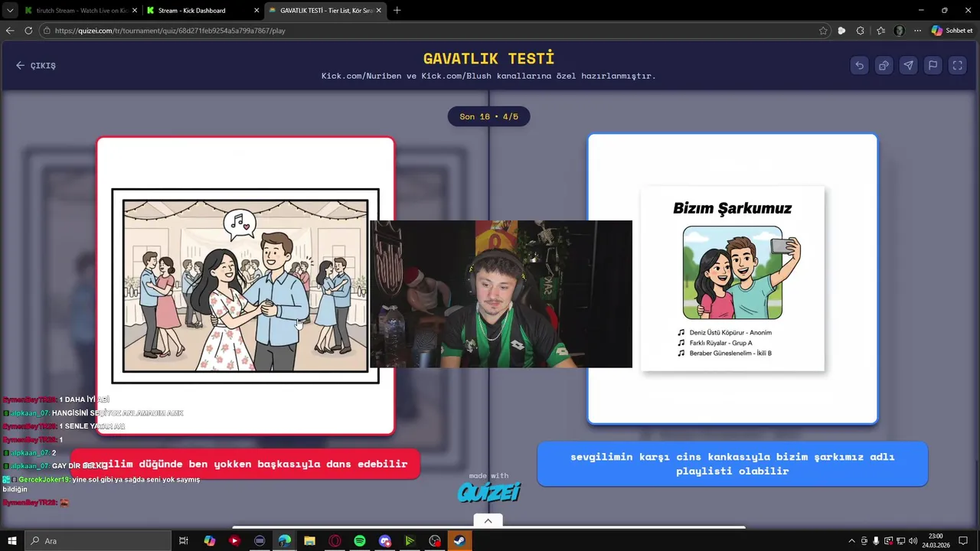This screenshot has width=980, height=551.
Task: Click the taskbar Ara search box
Action: [x=98, y=541]
